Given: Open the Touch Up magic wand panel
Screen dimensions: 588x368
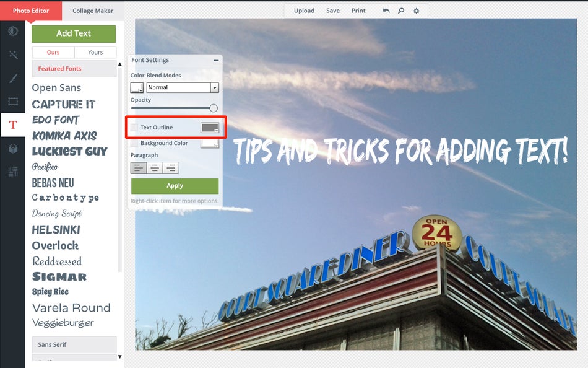Looking at the screenshot, I should pos(13,55).
